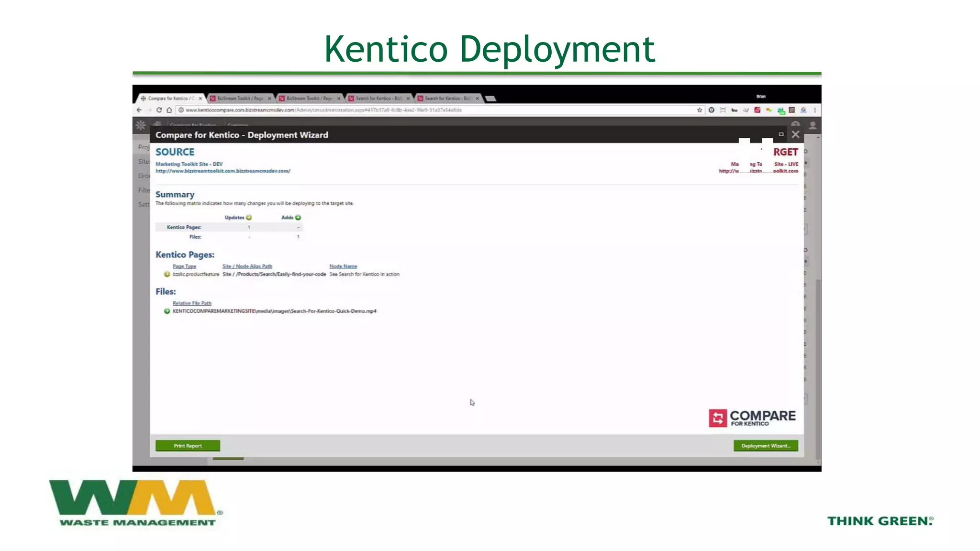Sort by Relative File Path column
980x551 pixels.
pos(192,303)
